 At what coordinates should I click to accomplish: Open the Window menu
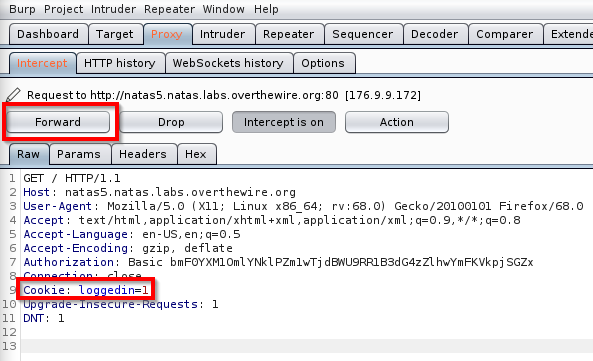pyautogui.click(x=223, y=9)
